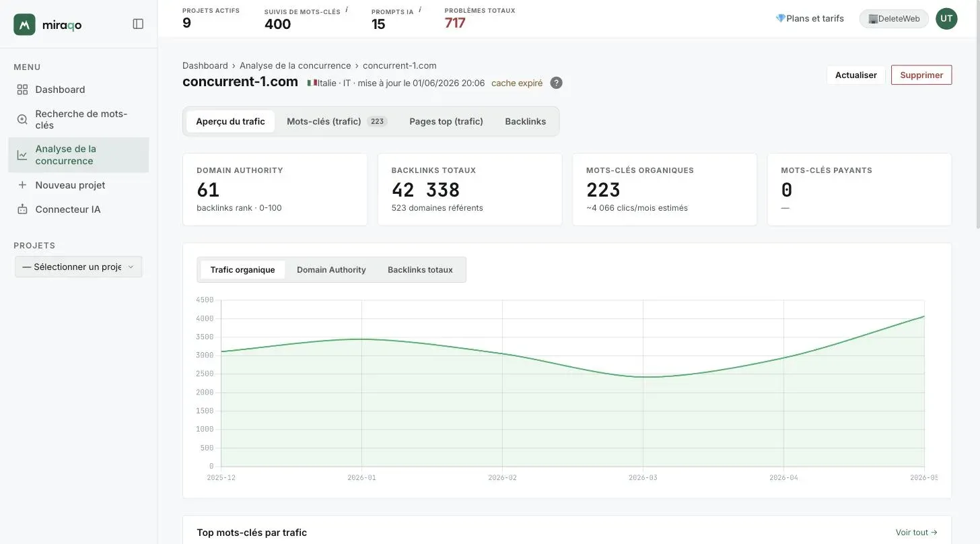Image resolution: width=980 pixels, height=544 pixels.
Task: Click the Mots-clés organiques value 223
Action: (x=603, y=190)
